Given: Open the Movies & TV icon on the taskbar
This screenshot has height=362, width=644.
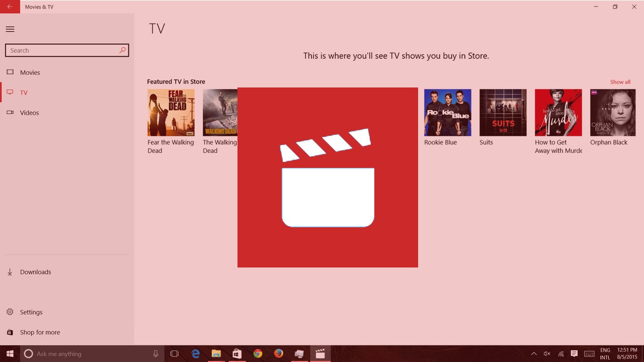Looking at the screenshot, I should click(320, 354).
